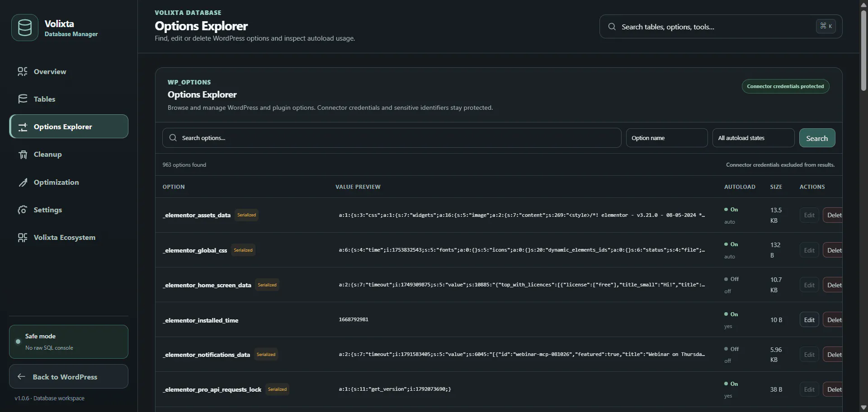868x412 pixels.
Task: Click the Tables stack icon in sidebar
Action: [23, 99]
